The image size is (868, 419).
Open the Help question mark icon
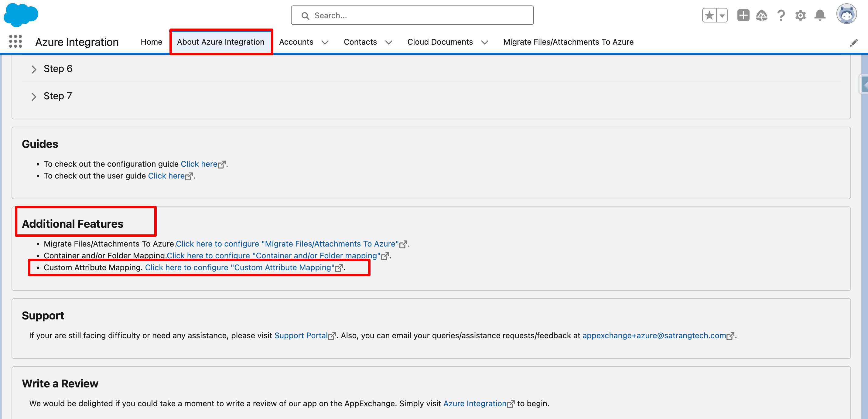coord(781,15)
